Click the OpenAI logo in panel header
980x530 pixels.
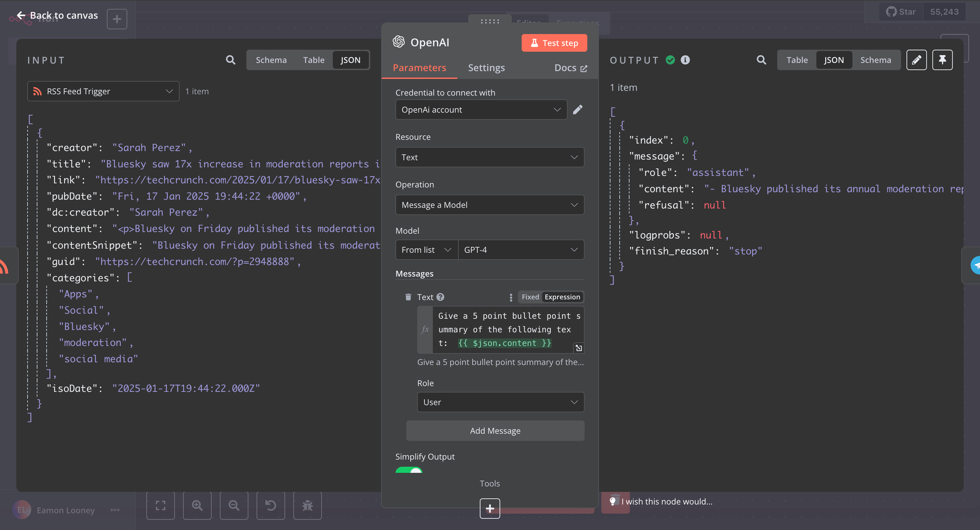(x=399, y=42)
